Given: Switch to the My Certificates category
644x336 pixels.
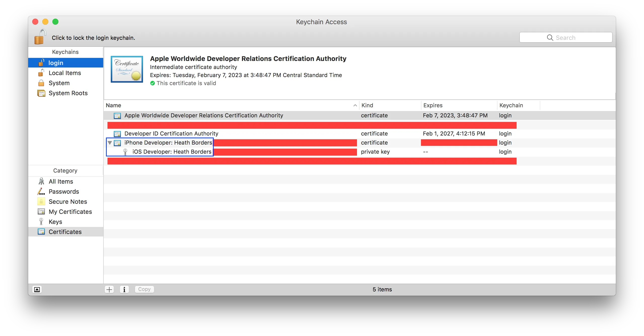Looking at the screenshot, I should (x=70, y=212).
